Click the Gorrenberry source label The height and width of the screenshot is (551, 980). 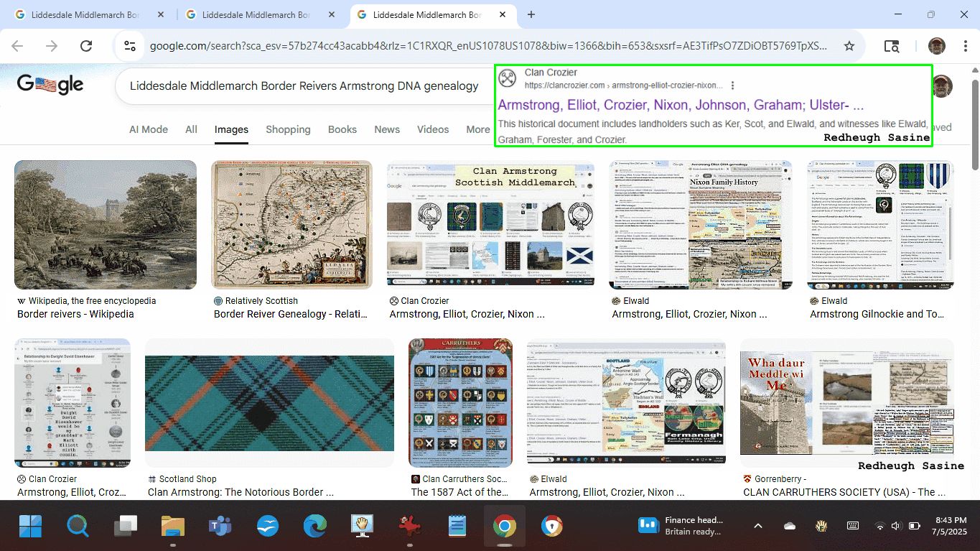(x=780, y=479)
